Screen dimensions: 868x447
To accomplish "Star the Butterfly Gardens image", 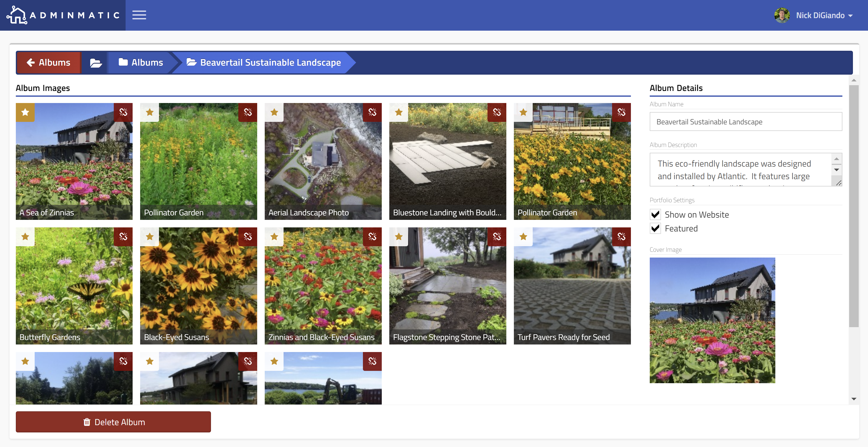I will pyautogui.click(x=25, y=237).
